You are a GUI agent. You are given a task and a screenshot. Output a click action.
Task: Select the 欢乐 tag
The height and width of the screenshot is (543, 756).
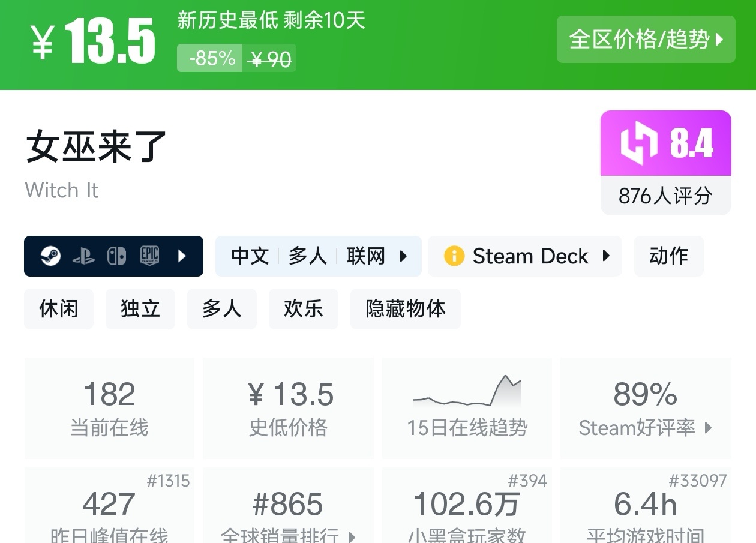point(304,309)
